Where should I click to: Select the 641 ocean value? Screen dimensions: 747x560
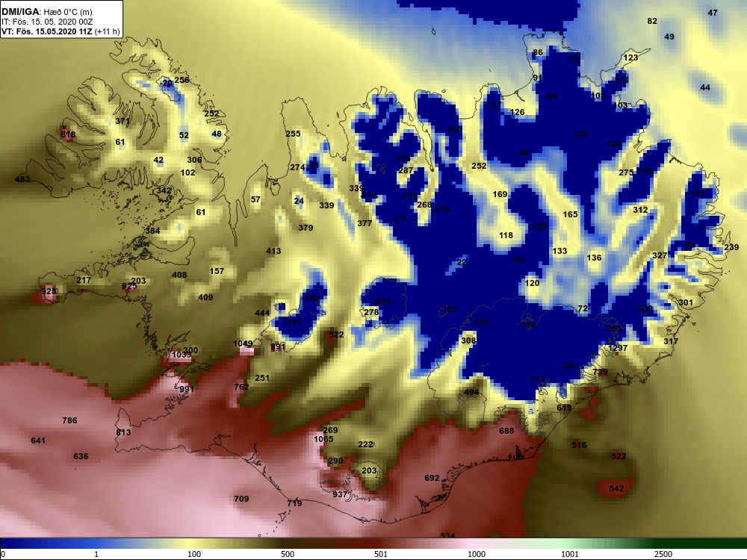pos(38,441)
